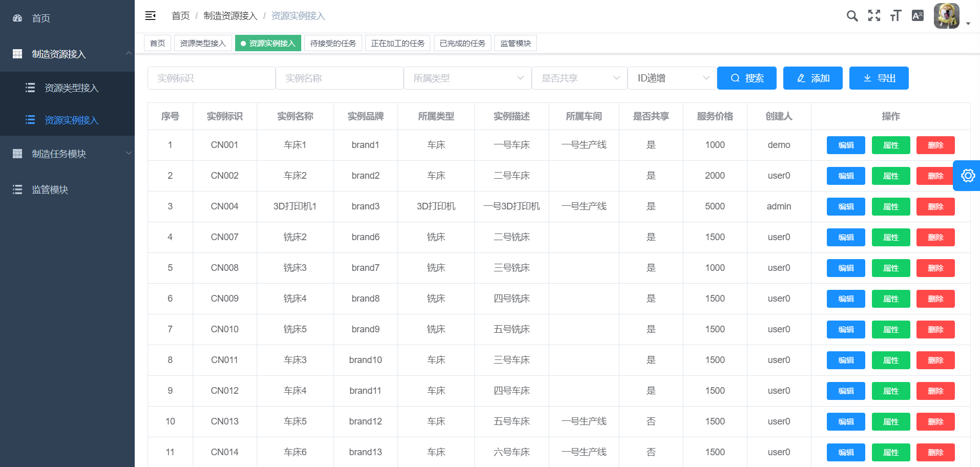Click the 首页 dashboard icon in sidebar
This screenshot has width=980, height=467.
17,18
